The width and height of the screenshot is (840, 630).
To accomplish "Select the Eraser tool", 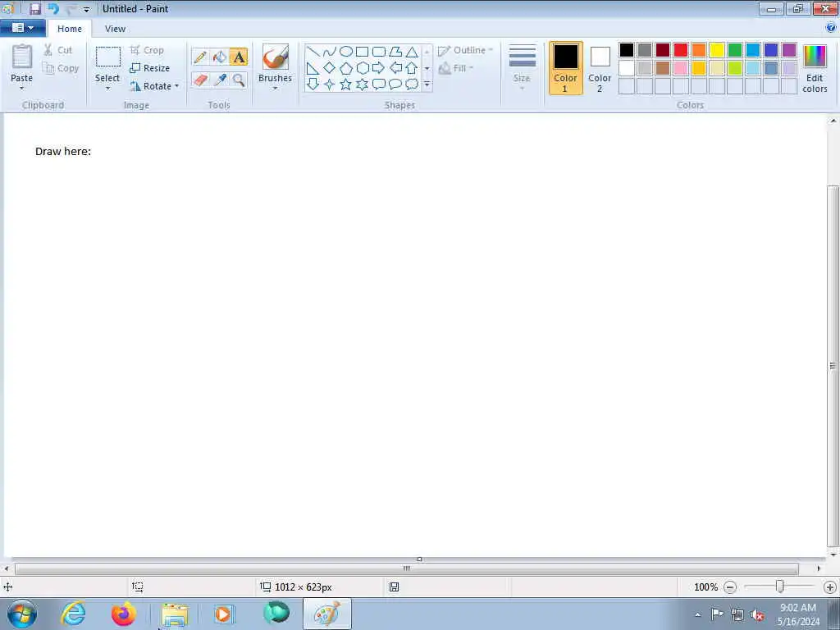I will pos(200,80).
